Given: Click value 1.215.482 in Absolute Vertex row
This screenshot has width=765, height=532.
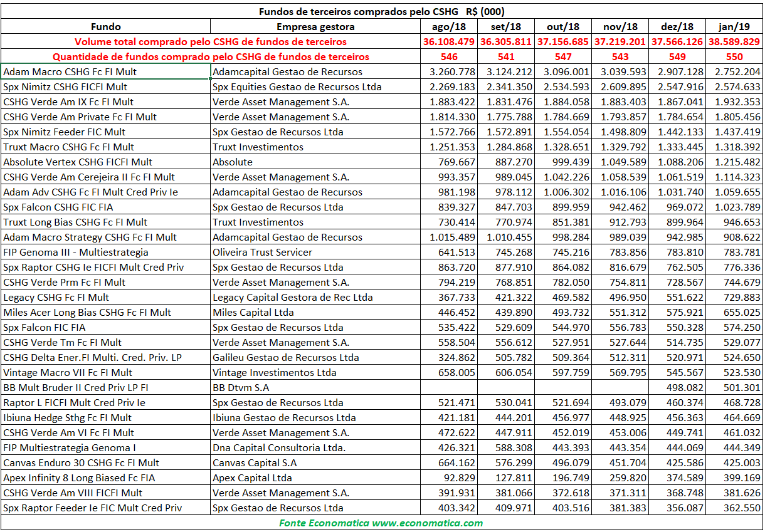Looking at the screenshot, I should pyautogui.click(x=734, y=162).
